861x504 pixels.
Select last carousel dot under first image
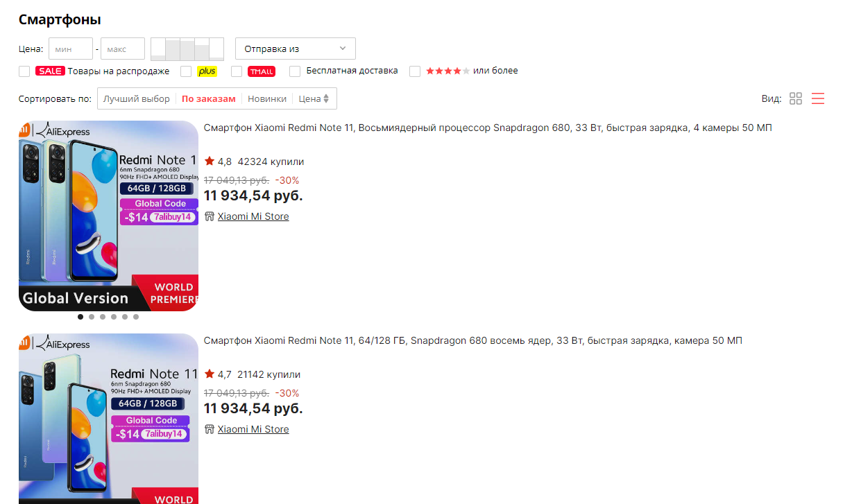pyautogui.click(x=136, y=317)
